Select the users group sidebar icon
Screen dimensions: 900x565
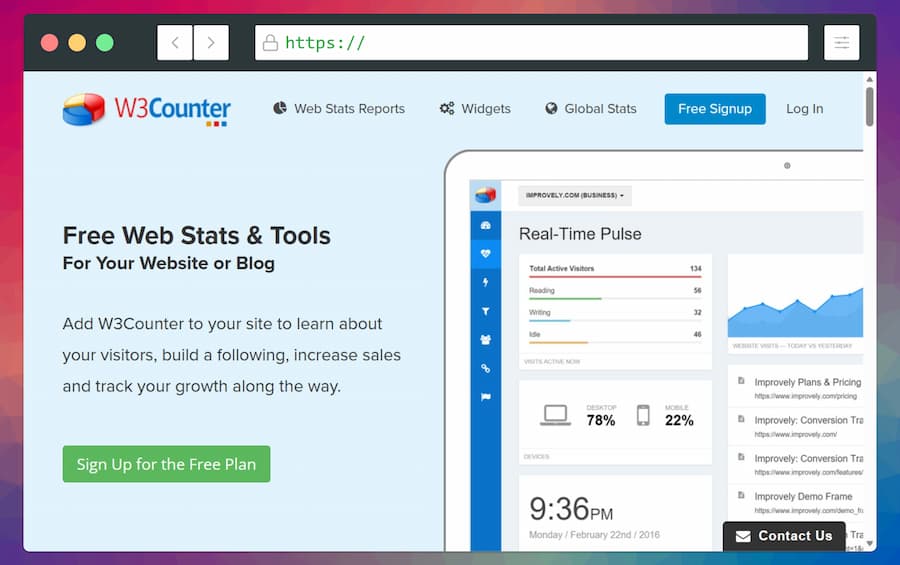486,340
